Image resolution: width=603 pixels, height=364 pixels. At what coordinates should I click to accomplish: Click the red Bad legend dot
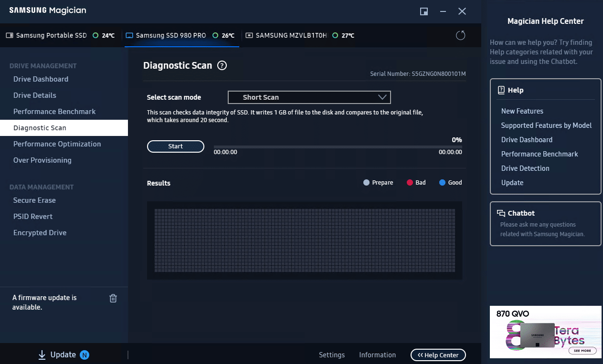click(x=410, y=183)
